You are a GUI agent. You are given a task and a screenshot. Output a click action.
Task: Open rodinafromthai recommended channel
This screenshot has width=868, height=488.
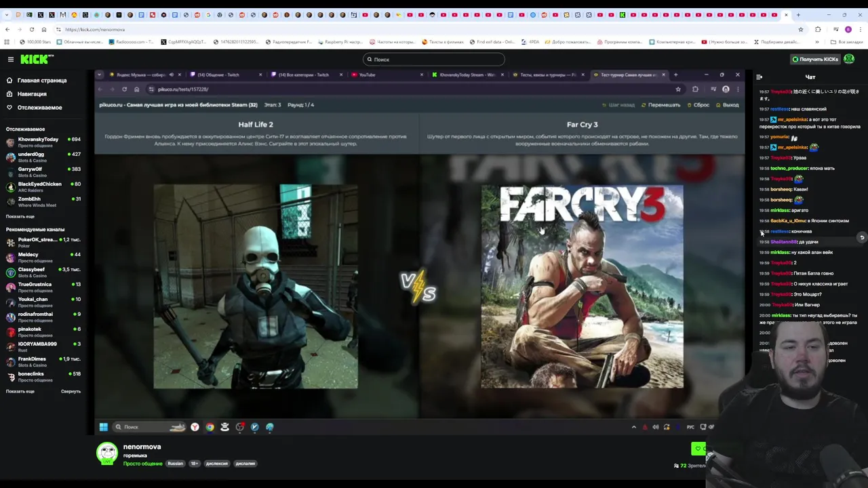click(43, 317)
